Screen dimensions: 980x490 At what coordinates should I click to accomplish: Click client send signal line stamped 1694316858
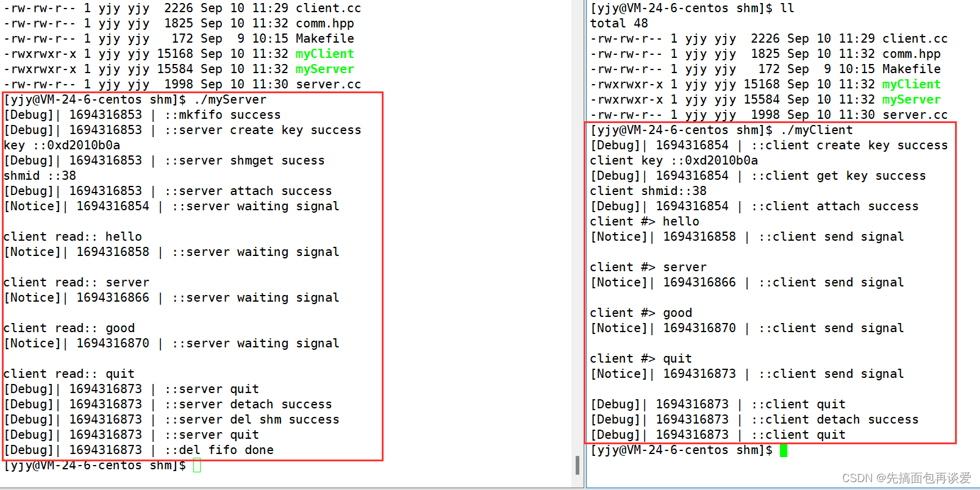coord(747,237)
